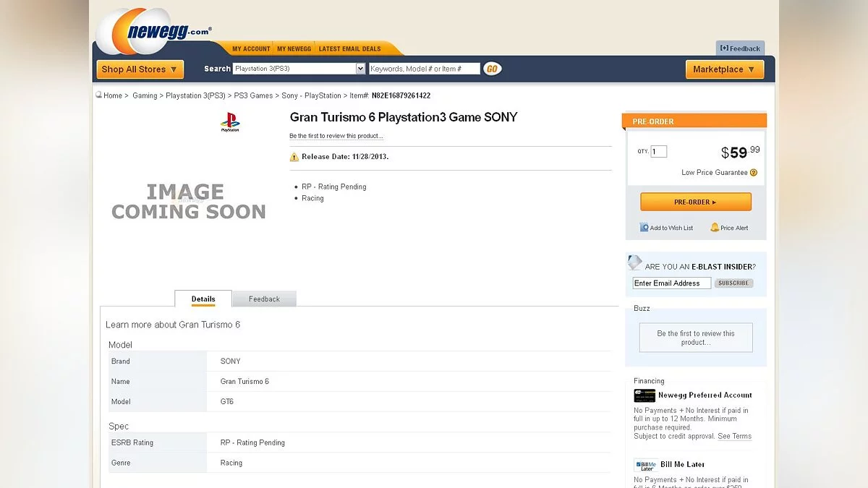Switch to the Feedback tab
The image size is (868, 488).
[264, 299]
